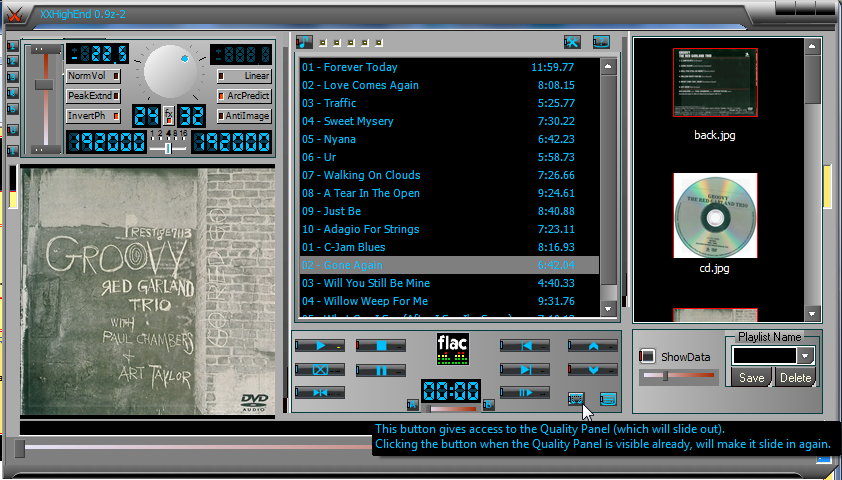Select preset button 2 on left edge

[12, 61]
